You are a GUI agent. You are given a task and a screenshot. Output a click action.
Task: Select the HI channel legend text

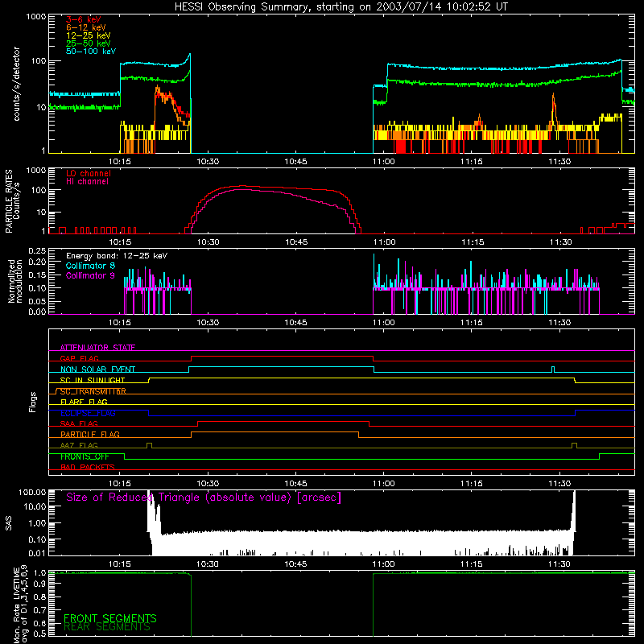pyautogui.click(x=87, y=182)
